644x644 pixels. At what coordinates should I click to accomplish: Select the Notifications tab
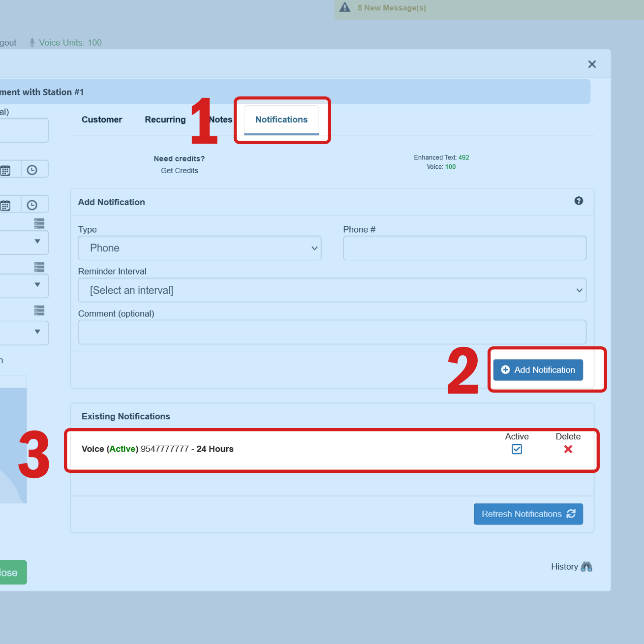coord(281,120)
